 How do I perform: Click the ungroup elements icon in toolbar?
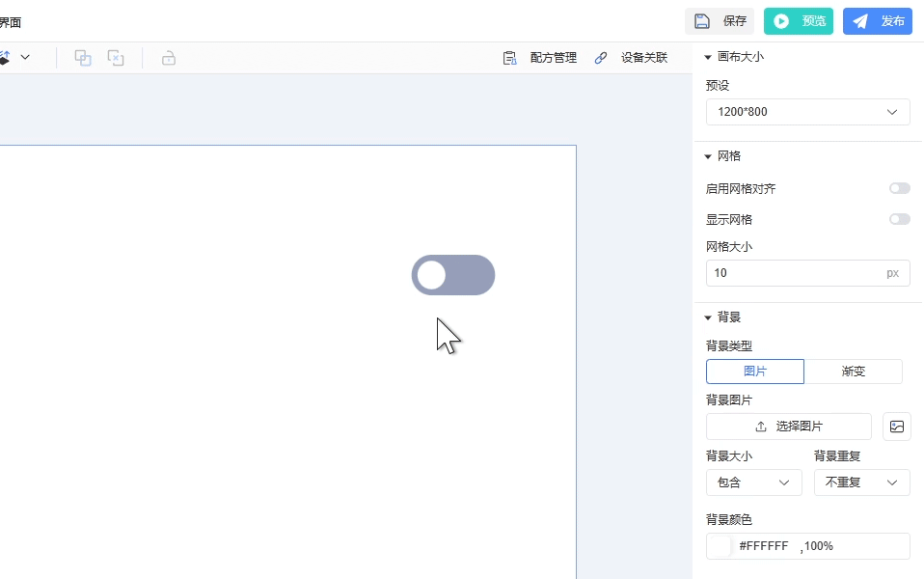[x=116, y=58]
